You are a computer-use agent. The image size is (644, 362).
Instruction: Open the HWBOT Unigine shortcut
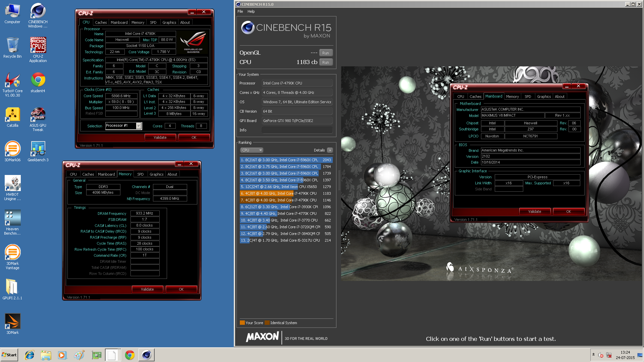[12, 188]
